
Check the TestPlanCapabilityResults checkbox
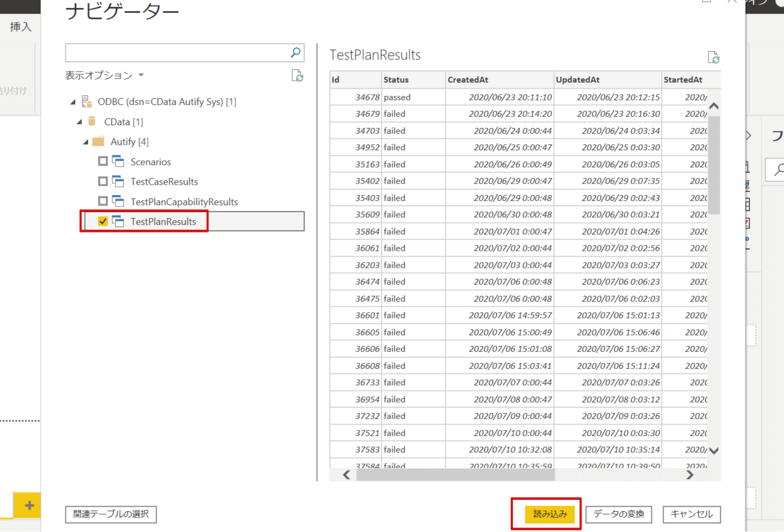coord(103,201)
